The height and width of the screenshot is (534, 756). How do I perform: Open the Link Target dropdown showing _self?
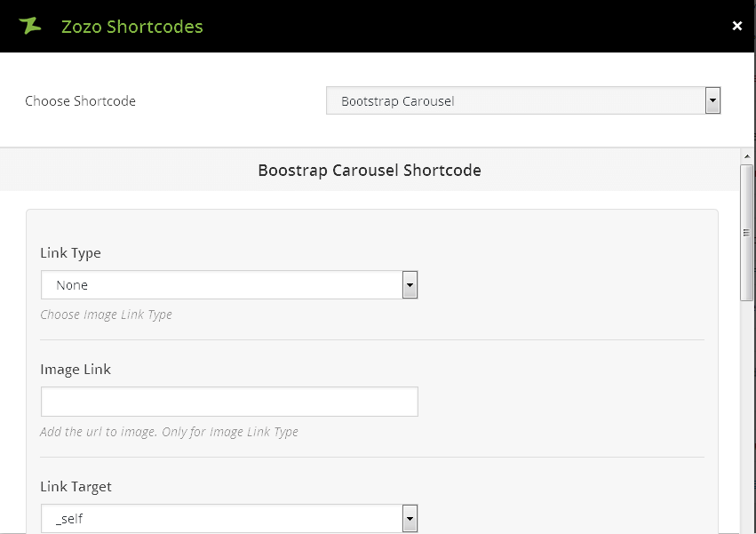[x=222, y=518]
